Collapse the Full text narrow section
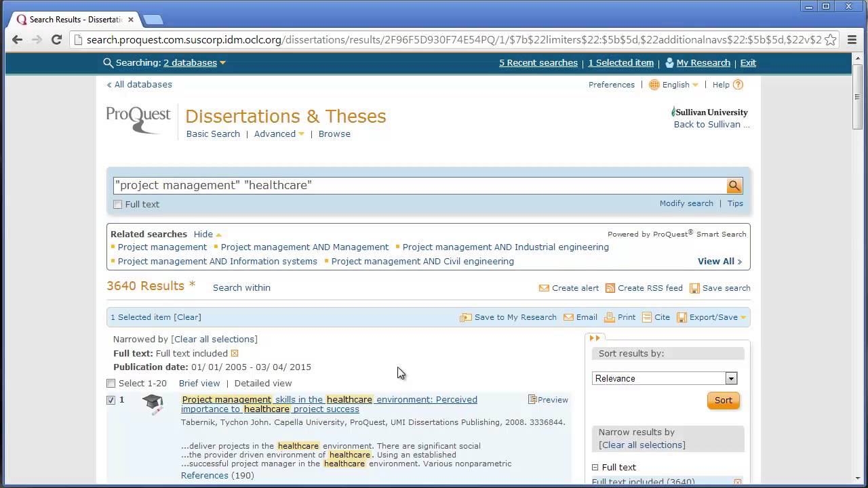Screen dimensions: 868x488 click(x=595, y=467)
